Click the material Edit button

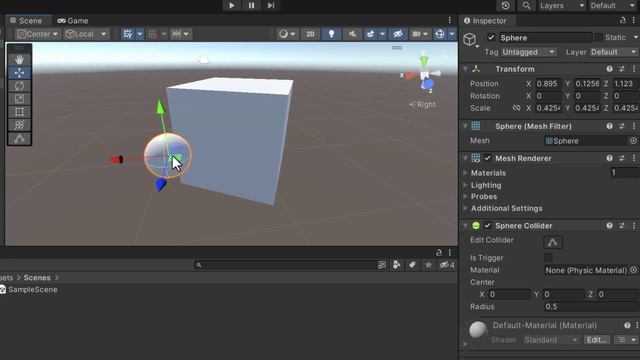tap(597, 340)
